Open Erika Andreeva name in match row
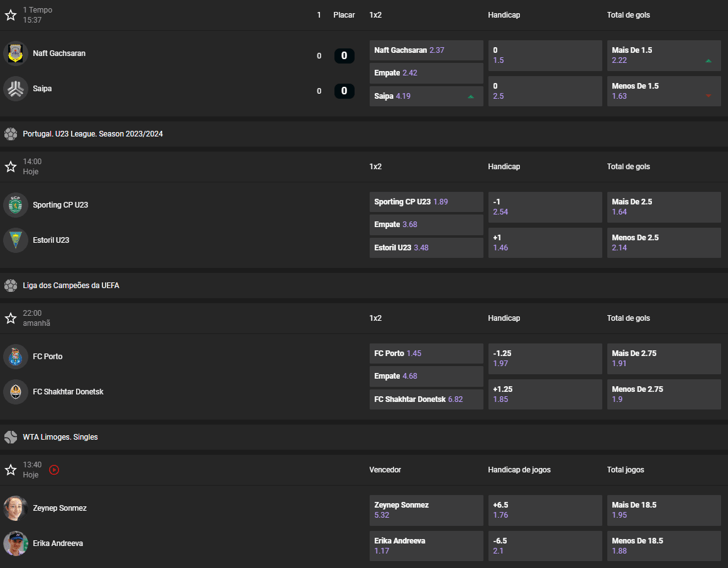This screenshot has width=728, height=568. coord(58,543)
